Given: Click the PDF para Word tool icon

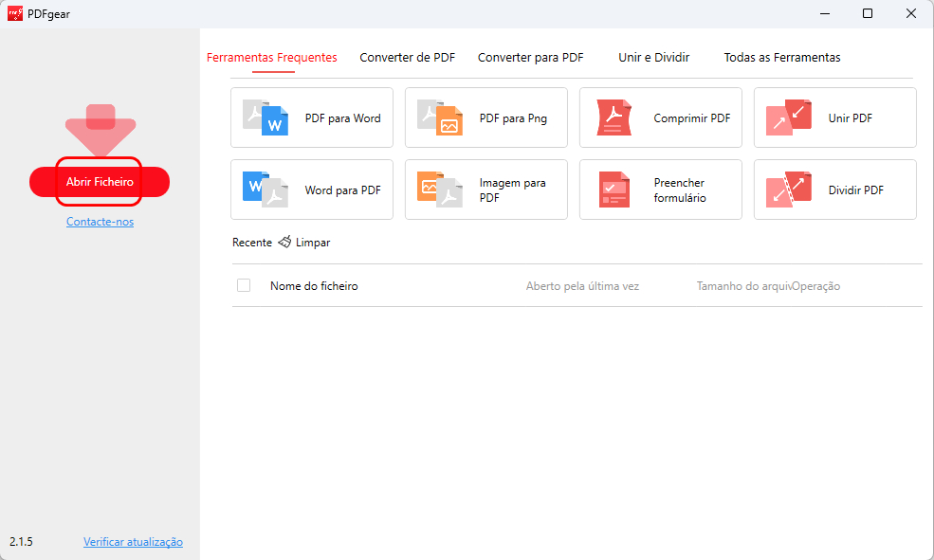Looking at the screenshot, I should tap(266, 117).
